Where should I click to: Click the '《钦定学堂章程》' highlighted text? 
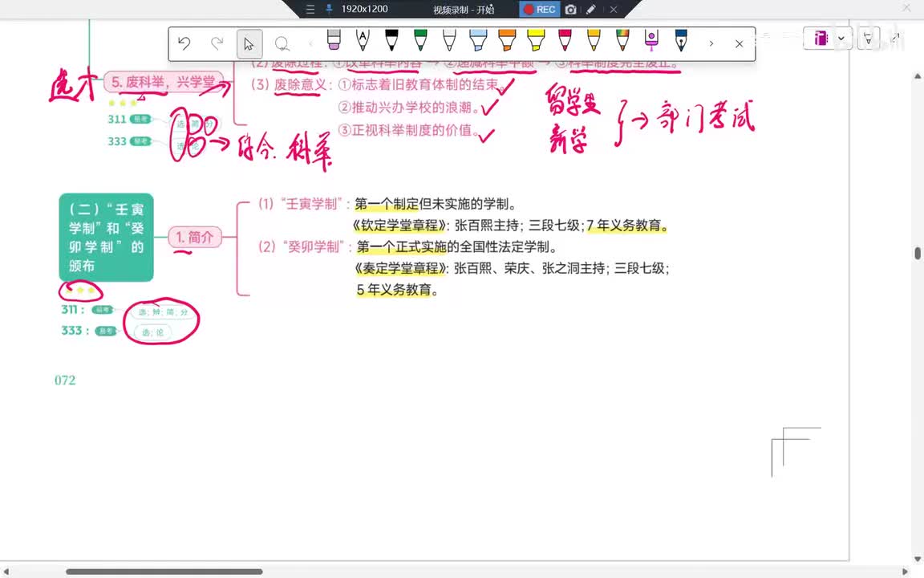(x=399, y=226)
